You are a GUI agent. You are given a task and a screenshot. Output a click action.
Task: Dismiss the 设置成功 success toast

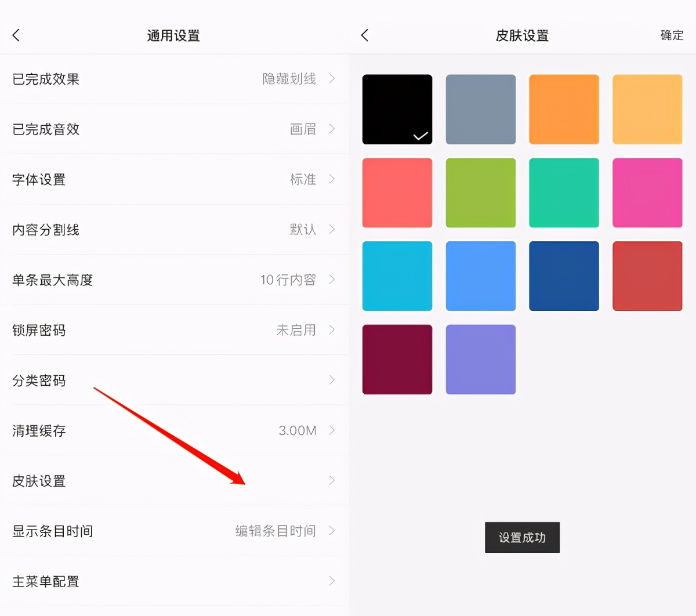(522, 538)
